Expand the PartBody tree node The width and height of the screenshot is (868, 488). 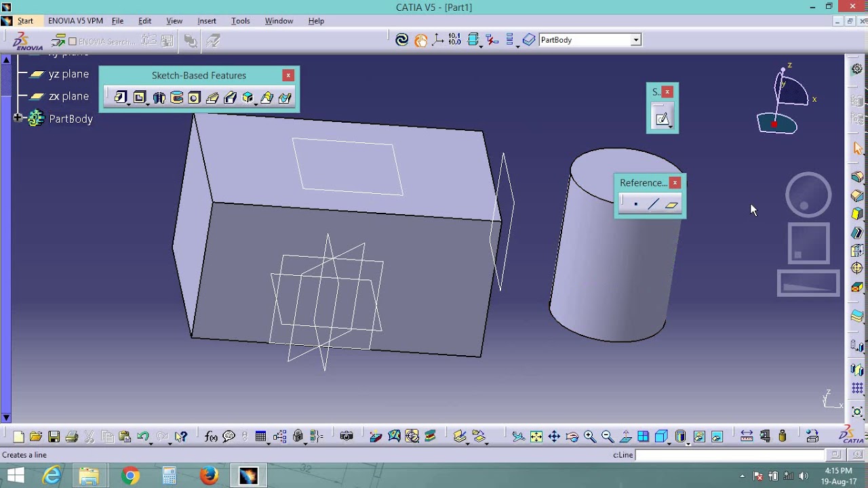pyautogui.click(x=18, y=118)
